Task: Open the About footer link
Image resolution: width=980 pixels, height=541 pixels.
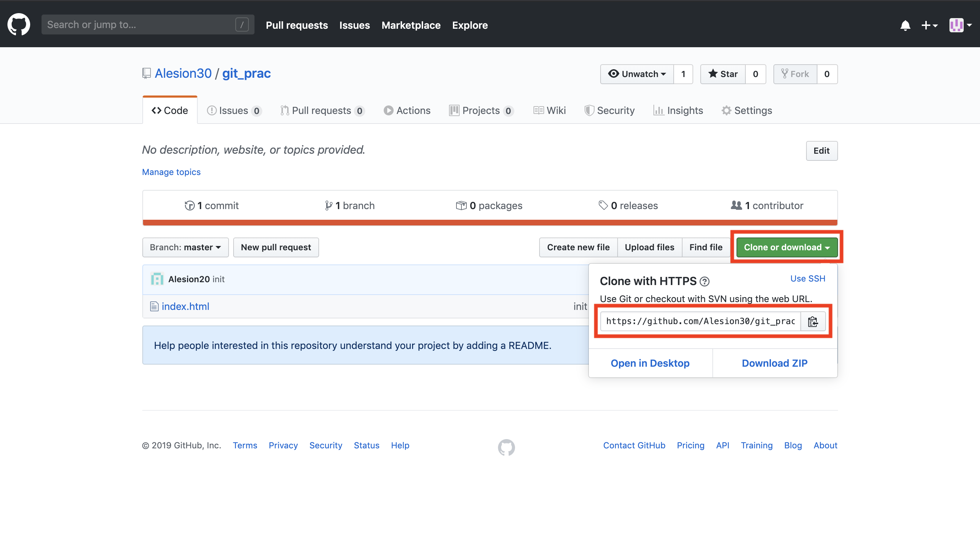Action: click(826, 445)
